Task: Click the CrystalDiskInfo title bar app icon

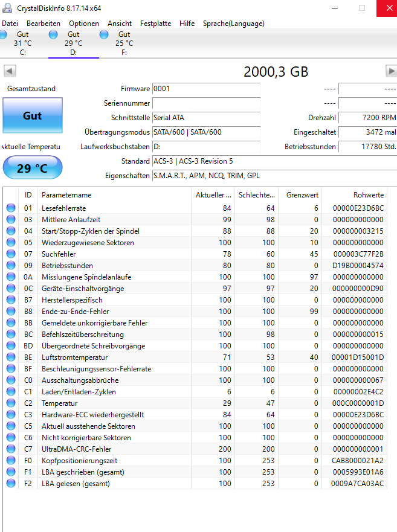Action: tap(7, 8)
